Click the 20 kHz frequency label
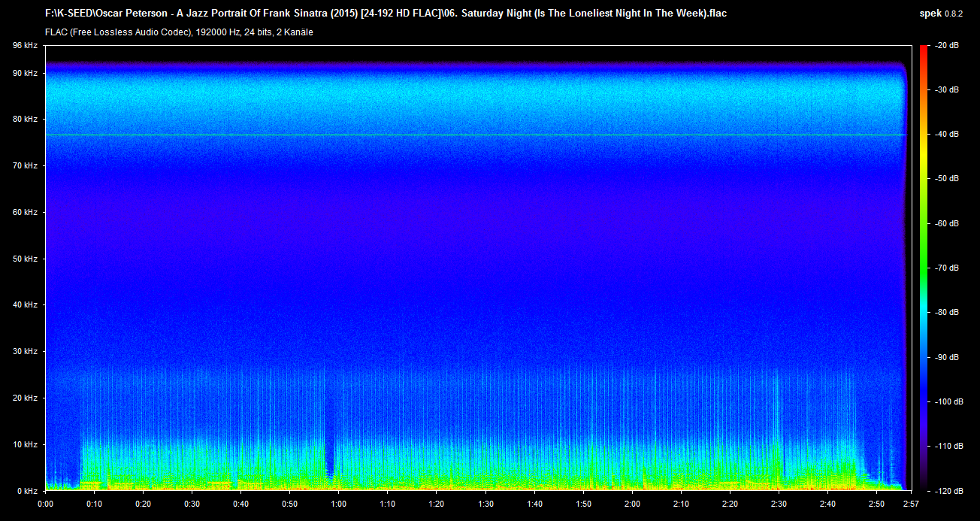Screen dimensions: 980x521 (25, 398)
